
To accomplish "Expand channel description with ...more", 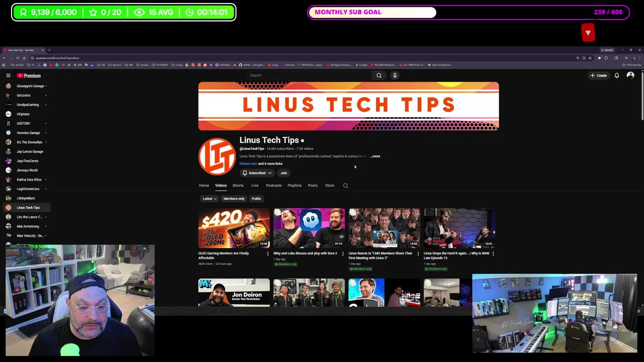I will point(375,156).
